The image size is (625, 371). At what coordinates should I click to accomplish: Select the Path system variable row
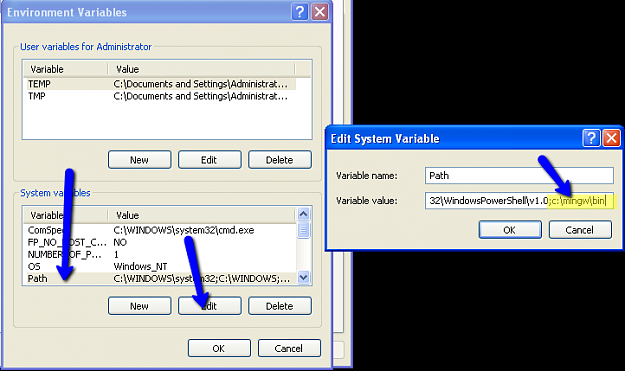(x=161, y=278)
